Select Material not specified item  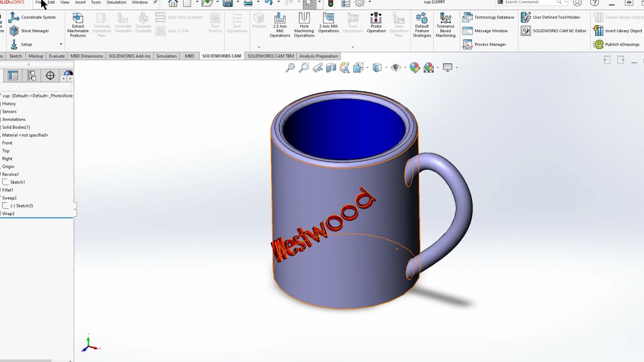[25, 135]
